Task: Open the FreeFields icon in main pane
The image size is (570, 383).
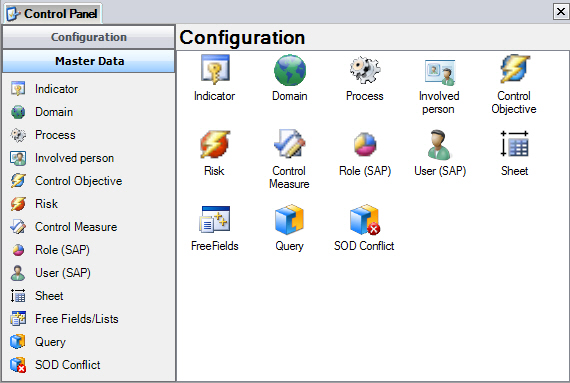Action: pos(214,219)
